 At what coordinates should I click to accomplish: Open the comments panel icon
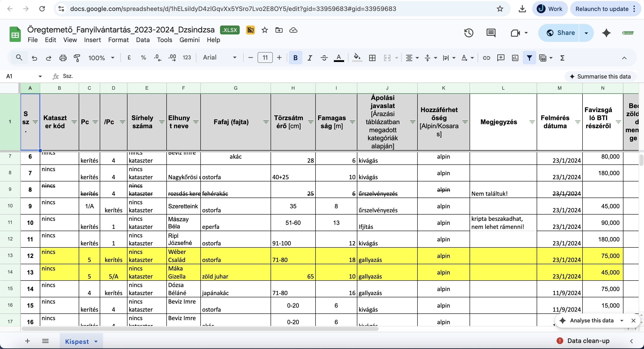pyautogui.click(x=491, y=33)
